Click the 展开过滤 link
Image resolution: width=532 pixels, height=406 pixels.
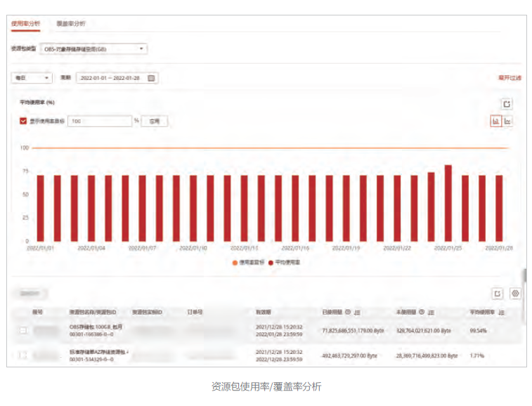point(510,78)
